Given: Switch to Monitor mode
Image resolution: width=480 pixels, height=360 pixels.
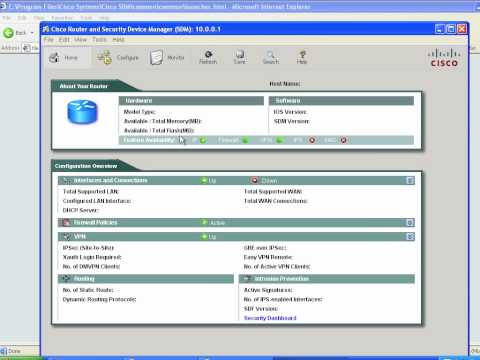Looking at the screenshot, I should (x=167, y=57).
